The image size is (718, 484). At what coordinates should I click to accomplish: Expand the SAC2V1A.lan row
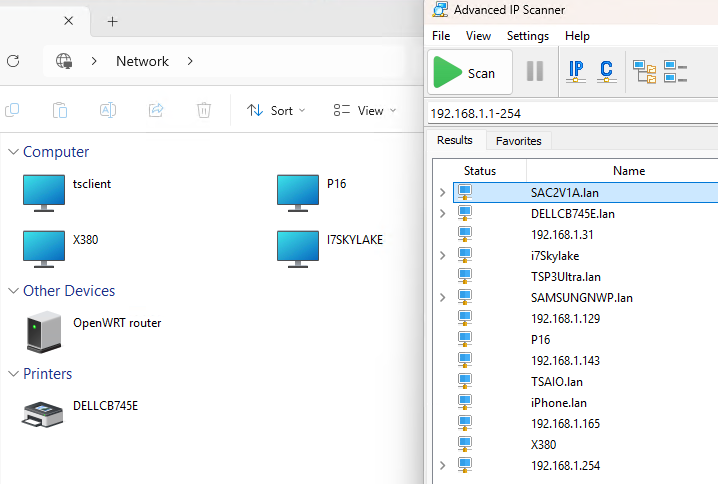click(x=442, y=193)
